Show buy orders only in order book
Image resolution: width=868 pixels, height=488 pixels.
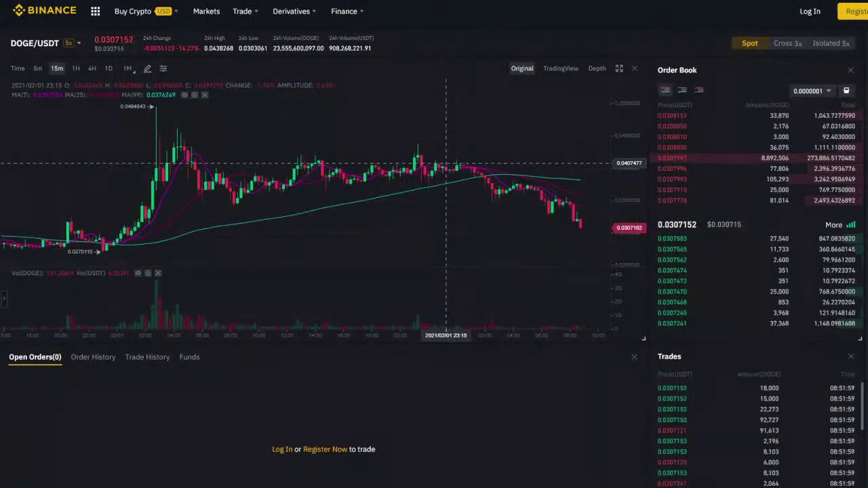[682, 90]
